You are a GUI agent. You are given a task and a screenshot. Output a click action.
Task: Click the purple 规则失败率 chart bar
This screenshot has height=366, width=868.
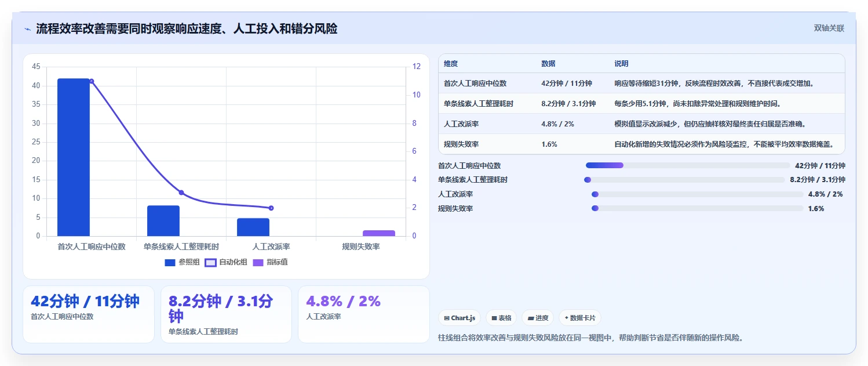coord(379,233)
